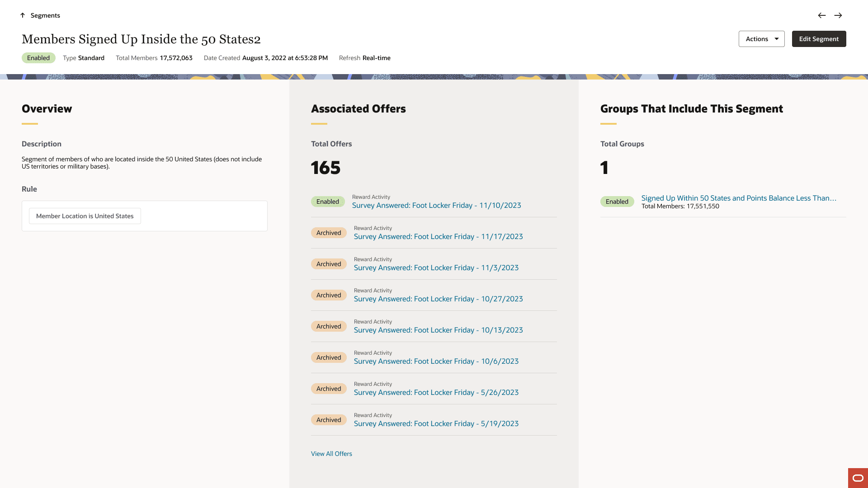Viewport: 868px width, 488px height.
Task: Open Foot Locker Friday 10/27/2023 offer
Action: pos(438,299)
